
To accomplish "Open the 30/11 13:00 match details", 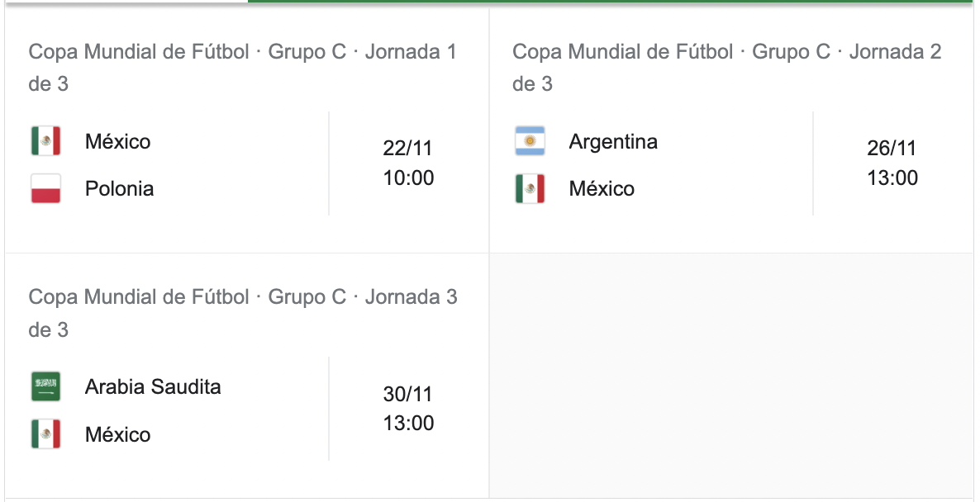I will click(408, 409).
